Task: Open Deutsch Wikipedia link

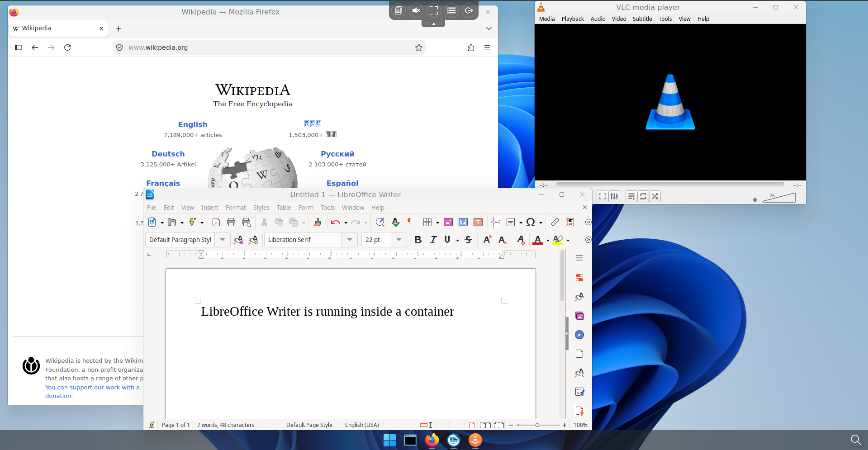Action: (168, 154)
